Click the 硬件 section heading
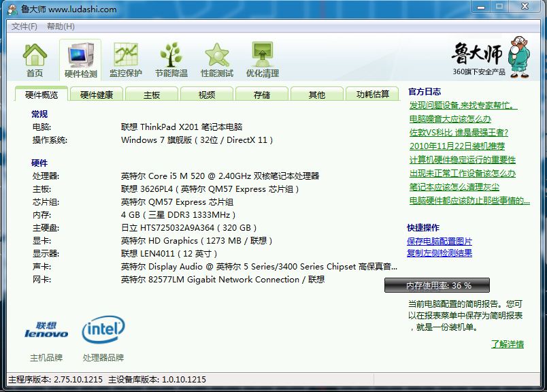This screenshot has height=392, width=547. point(39,163)
